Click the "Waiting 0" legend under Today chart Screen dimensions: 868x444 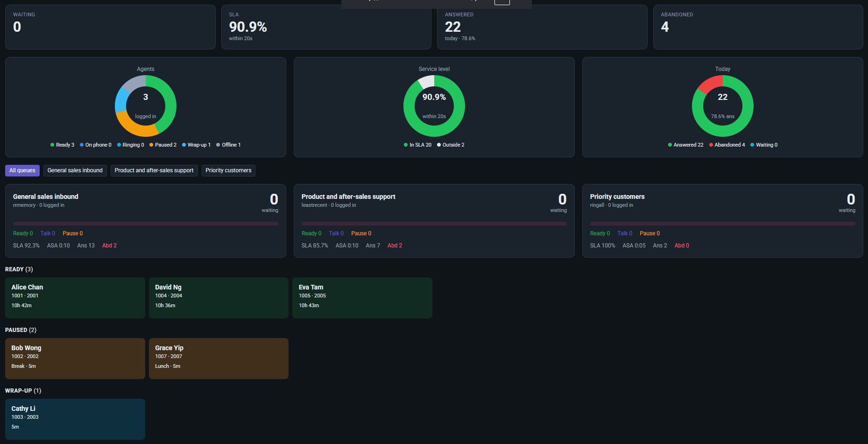764,145
